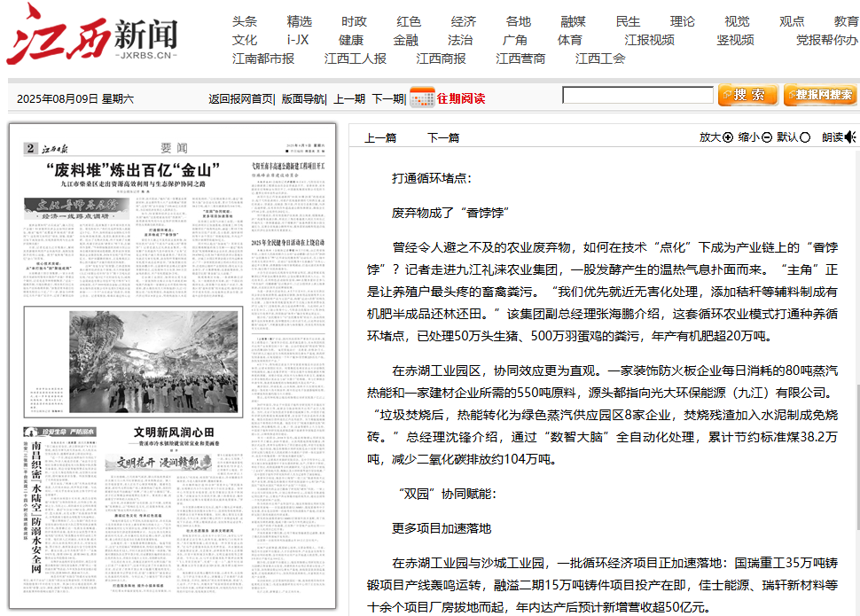Open the 精选 navigation item
This screenshot has width=860, height=616.
(x=300, y=21)
